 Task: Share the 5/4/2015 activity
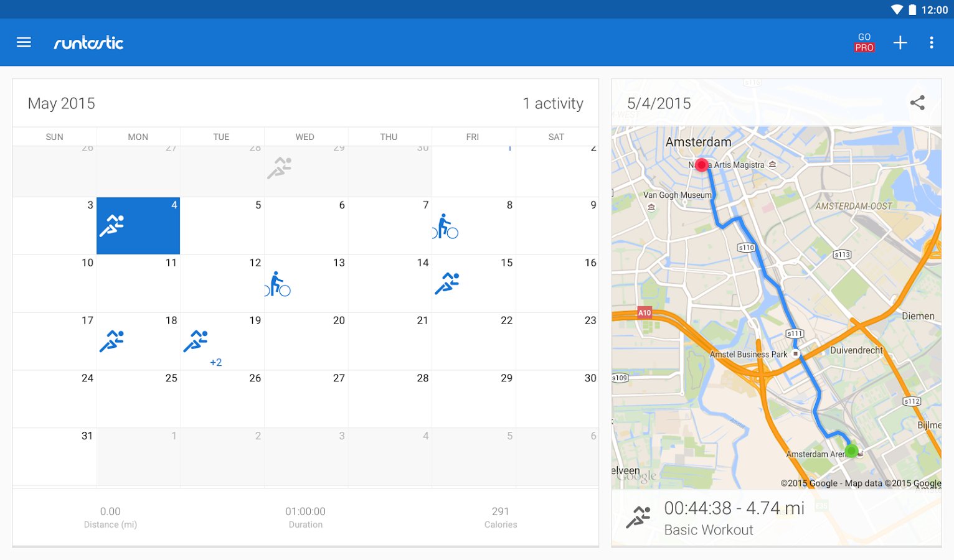[917, 103]
